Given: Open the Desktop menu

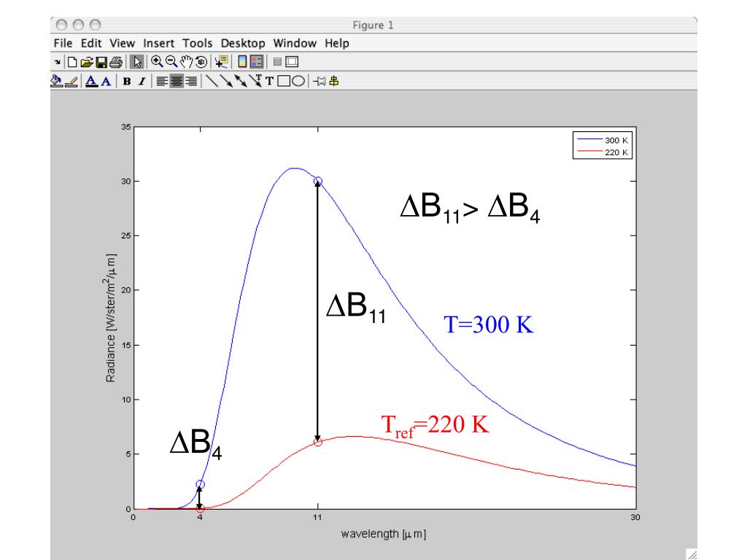Looking at the screenshot, I should tap(243, 43).
